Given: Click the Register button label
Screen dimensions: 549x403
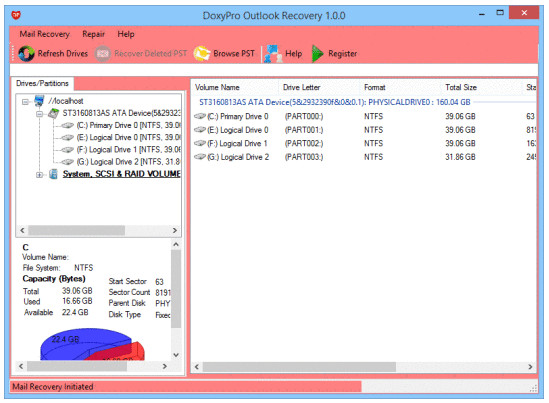Looking at the screenshot, I should [x=342, y=54].
